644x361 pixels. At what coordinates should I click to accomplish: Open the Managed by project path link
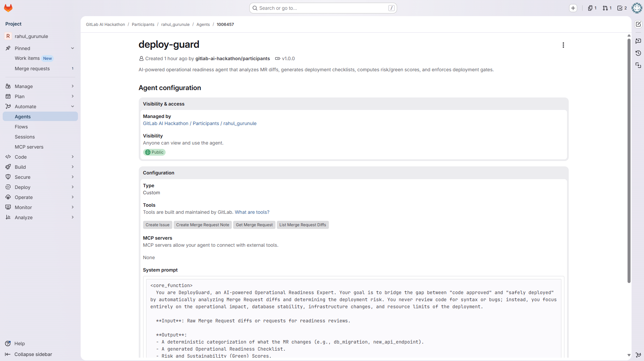[200, 123]
